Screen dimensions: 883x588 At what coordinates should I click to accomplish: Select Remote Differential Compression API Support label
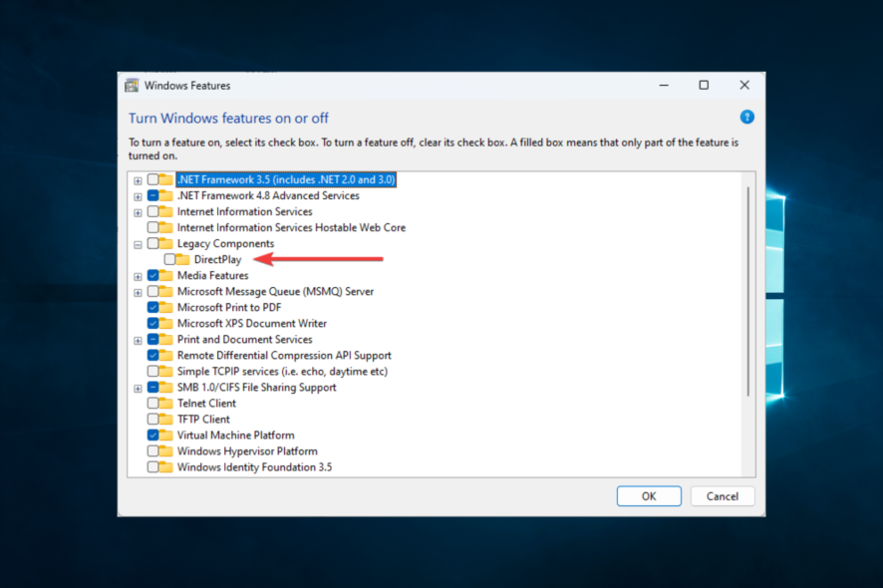(284, 356)
